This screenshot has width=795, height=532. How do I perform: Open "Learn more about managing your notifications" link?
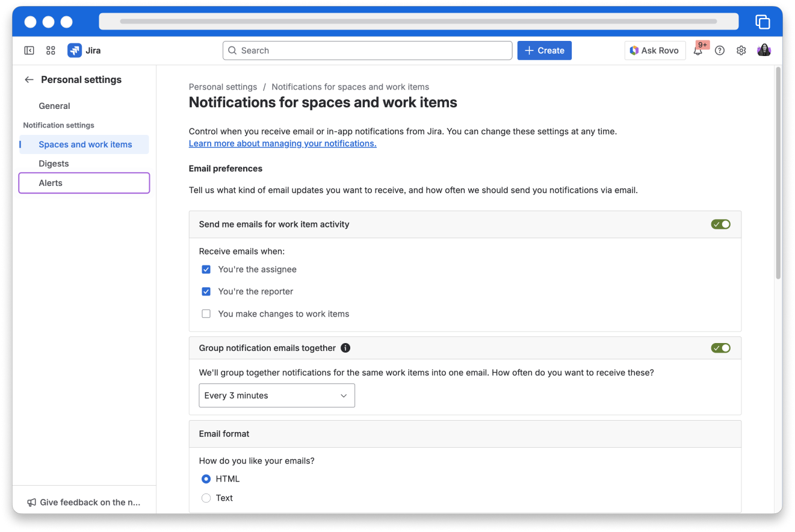coord(282,143)
